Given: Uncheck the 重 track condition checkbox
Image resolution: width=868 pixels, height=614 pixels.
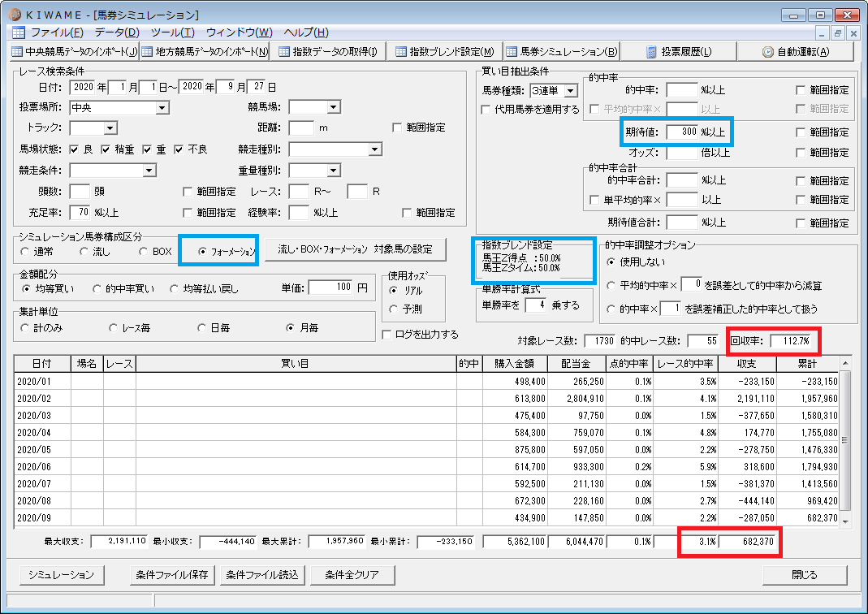Looking at the screenshot, I should pos(147,149).
